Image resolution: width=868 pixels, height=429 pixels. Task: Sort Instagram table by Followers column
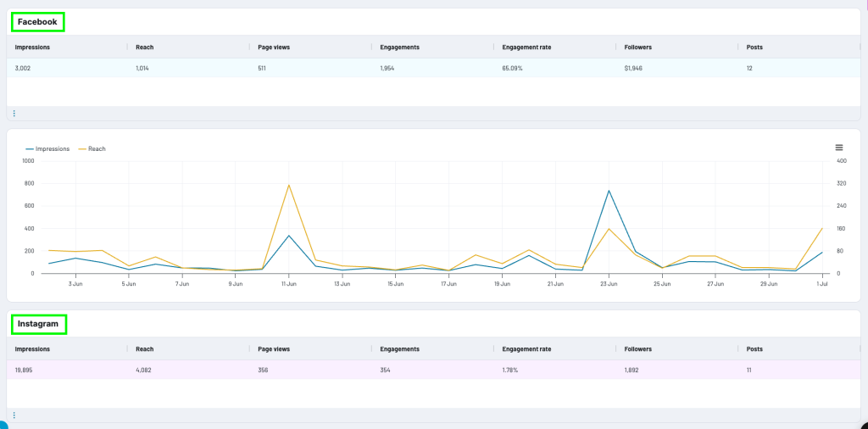[x=637, y=349]
